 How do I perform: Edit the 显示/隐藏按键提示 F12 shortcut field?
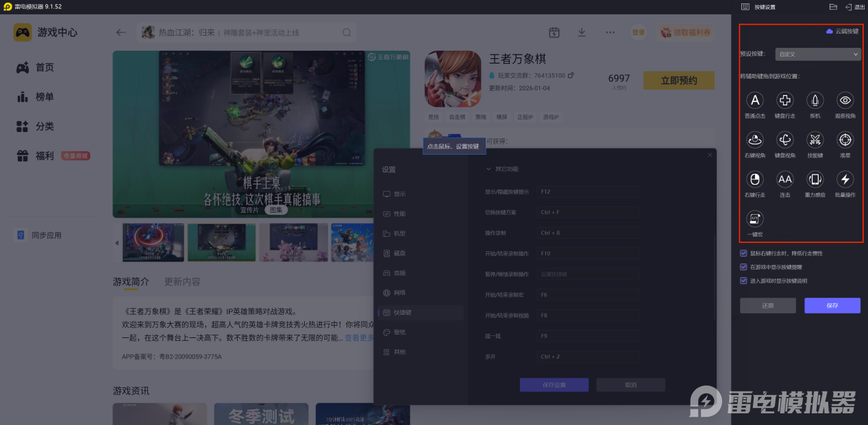pyautogui.click(x=588, y=192)
